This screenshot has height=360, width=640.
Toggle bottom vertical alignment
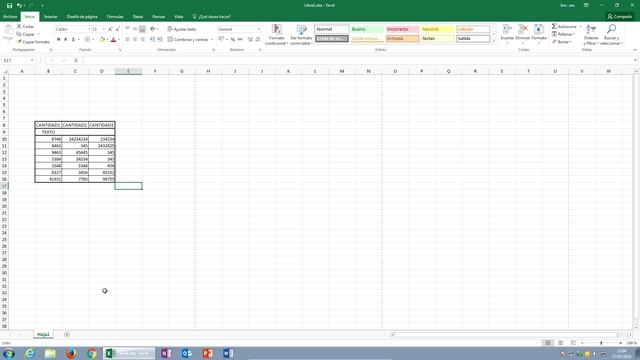point(142,29)
